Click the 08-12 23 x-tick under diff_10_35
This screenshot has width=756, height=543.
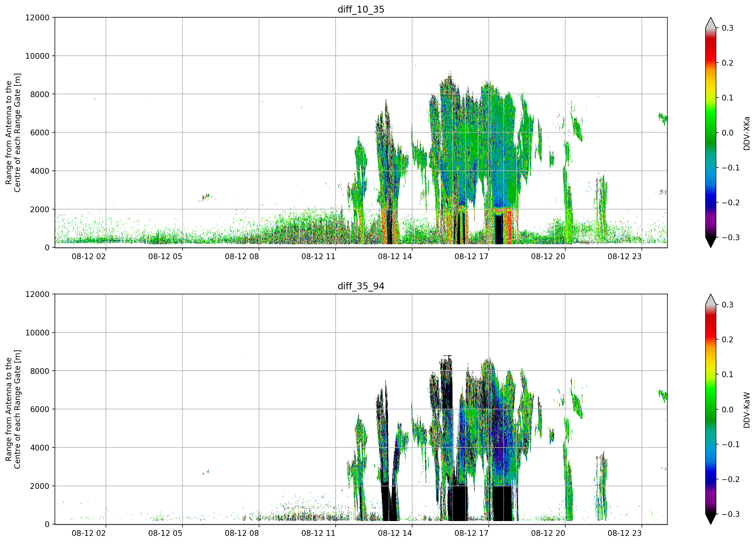tap(625, 256)
